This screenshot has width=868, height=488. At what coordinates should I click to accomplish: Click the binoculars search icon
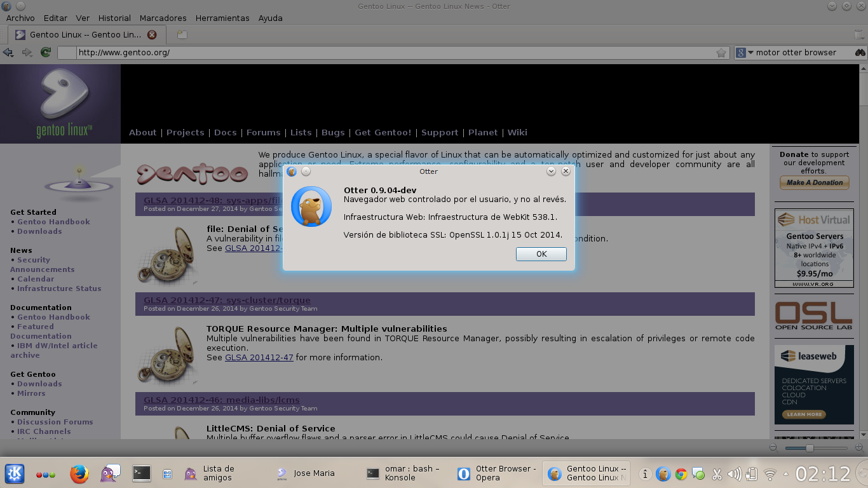[860, 53]
